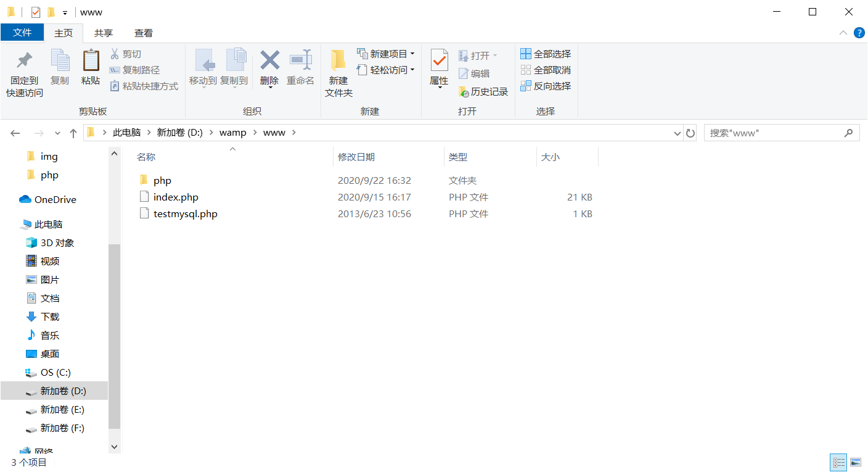Collapse the ribbon with the chevron

click(843, 33)
